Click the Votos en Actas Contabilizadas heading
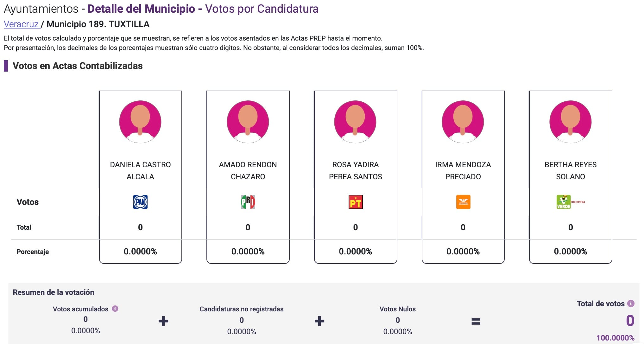Screen dimensions: 644x344 [78, 66]
